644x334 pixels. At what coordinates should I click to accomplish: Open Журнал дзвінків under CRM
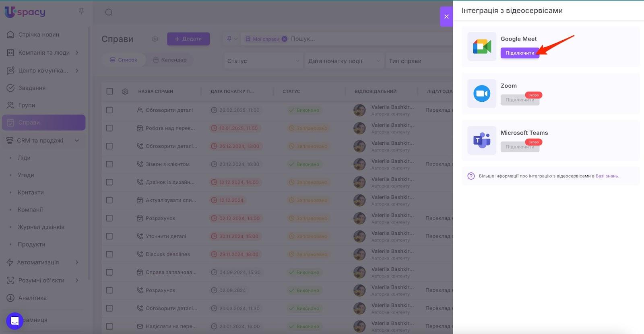[x=41, y=227]
